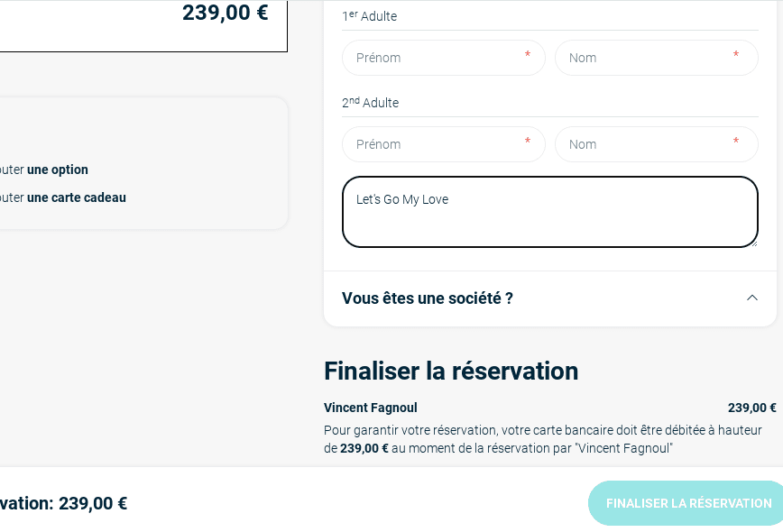Focus the first adult Nom field

[x=656, y=58]
